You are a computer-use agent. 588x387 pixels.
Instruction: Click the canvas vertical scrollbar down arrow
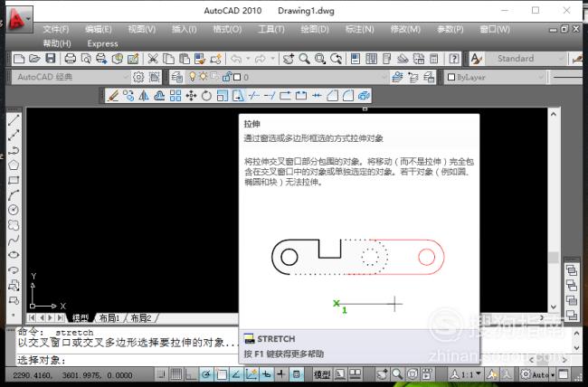point(554,307)
